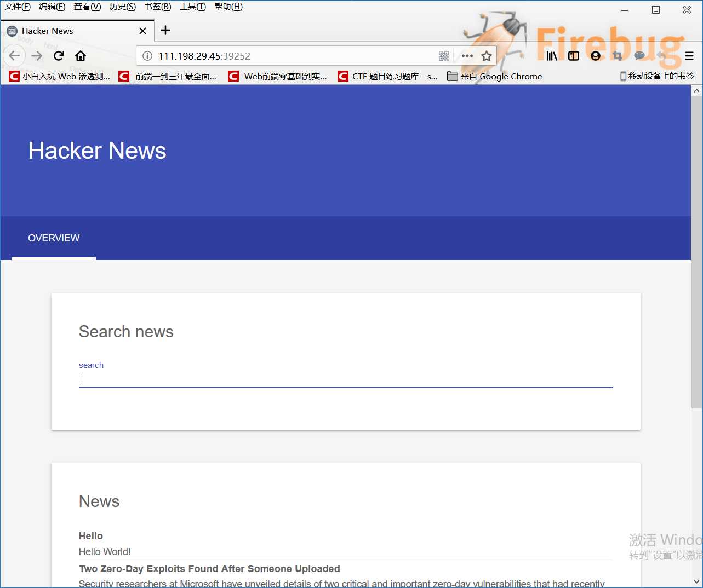
Task: Click the page scrollbar up arrow
Action: pyautogui.click(x=696, y=90)
